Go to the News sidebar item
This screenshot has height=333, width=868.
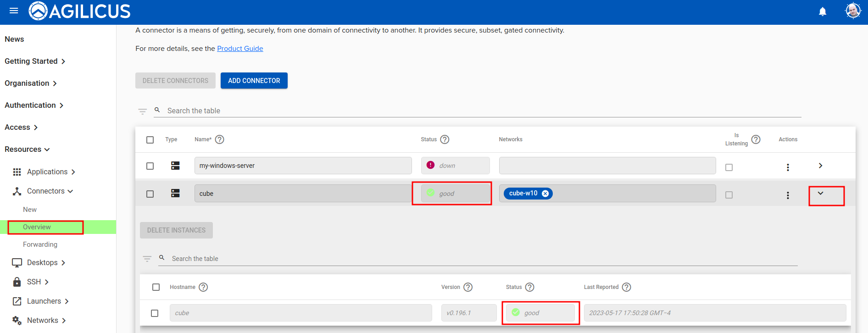pyautogui.click(x=14, y=39)
